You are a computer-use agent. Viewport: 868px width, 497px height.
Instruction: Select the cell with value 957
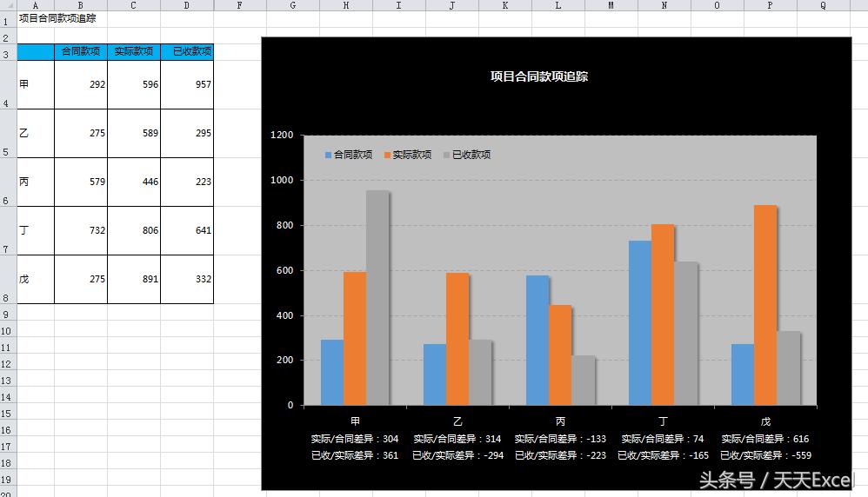pyautogui.click(x=187, y=84)
